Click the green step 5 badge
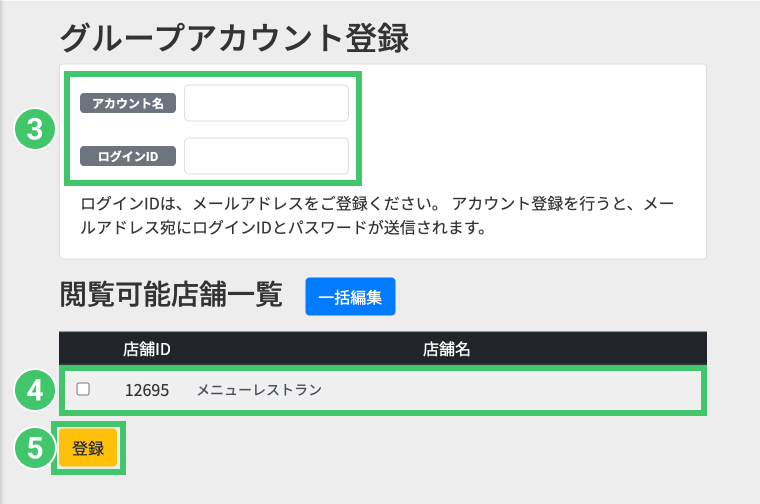The width and height of the screenshot is (760, 504). 34,449
